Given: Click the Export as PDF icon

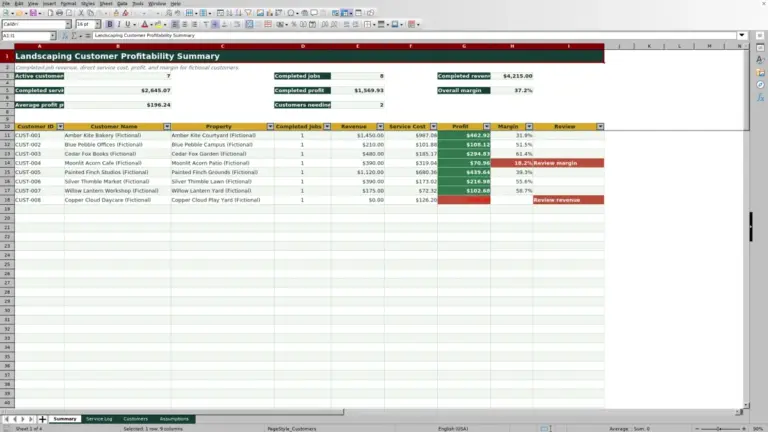Looking at the screenshot, I should click(50, 13).
